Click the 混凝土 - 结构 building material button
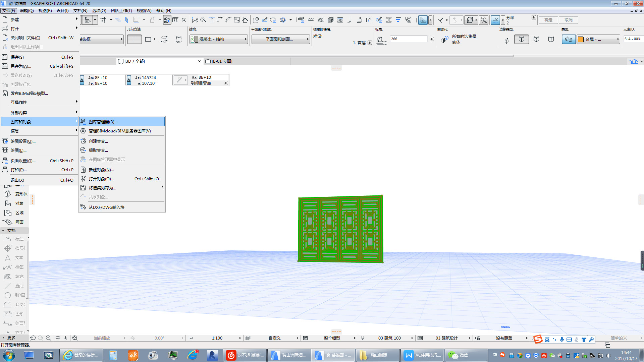 (219, 39)
